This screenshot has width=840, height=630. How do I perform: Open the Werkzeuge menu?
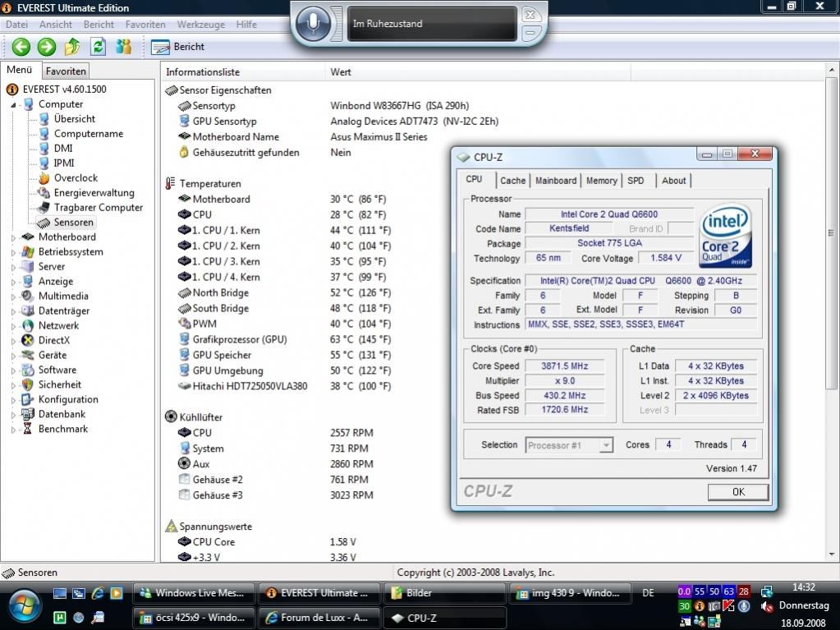tap(201, 25)
